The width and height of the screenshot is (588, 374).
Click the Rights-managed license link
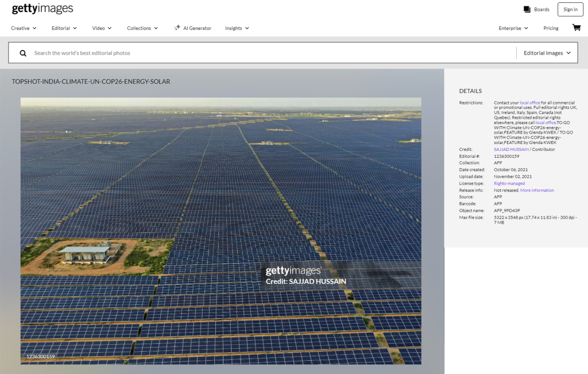click(x=509, y=184)
